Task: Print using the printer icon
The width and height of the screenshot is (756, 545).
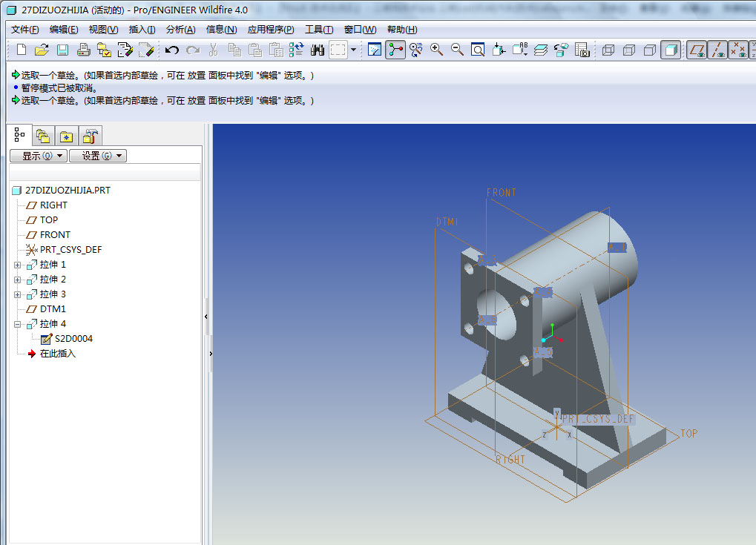Action: click(83, 50)
